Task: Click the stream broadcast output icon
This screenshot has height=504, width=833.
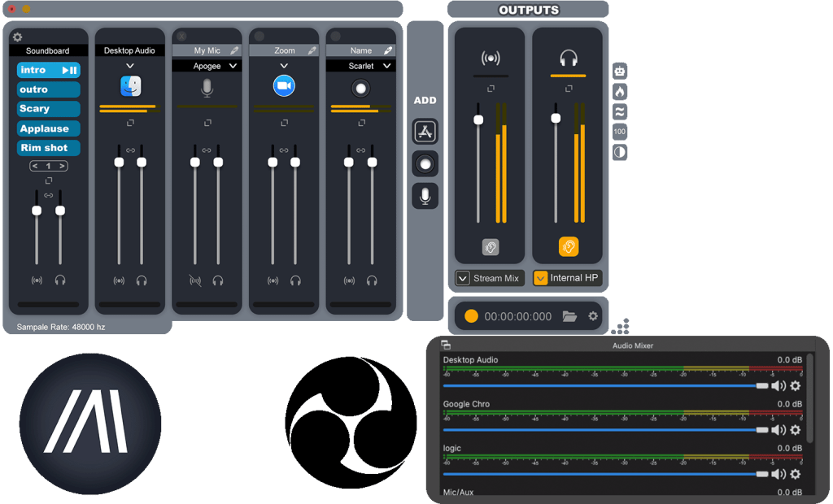Action: click(x=491, y=58)
